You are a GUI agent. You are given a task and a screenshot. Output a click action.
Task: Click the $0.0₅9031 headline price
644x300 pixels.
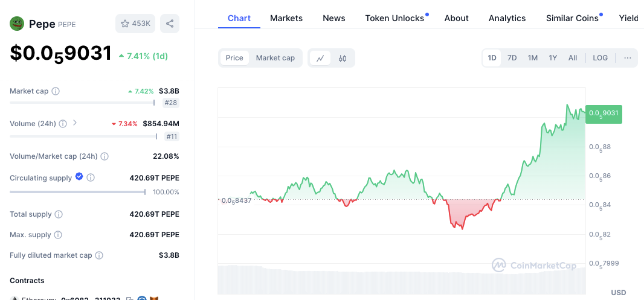[61, 54]
